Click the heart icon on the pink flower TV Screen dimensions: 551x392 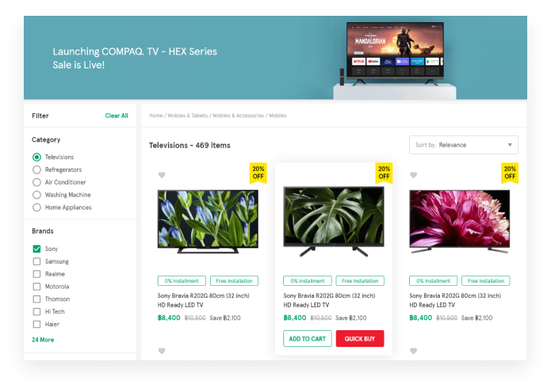click(x=413, y=175)
